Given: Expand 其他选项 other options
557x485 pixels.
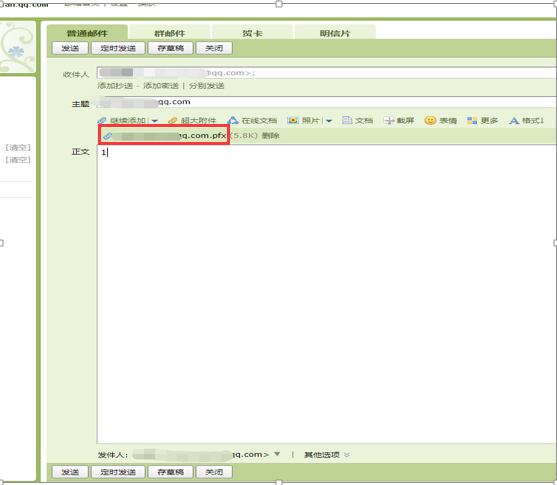Looking at the screenshot, I should (x=327, y=455).
